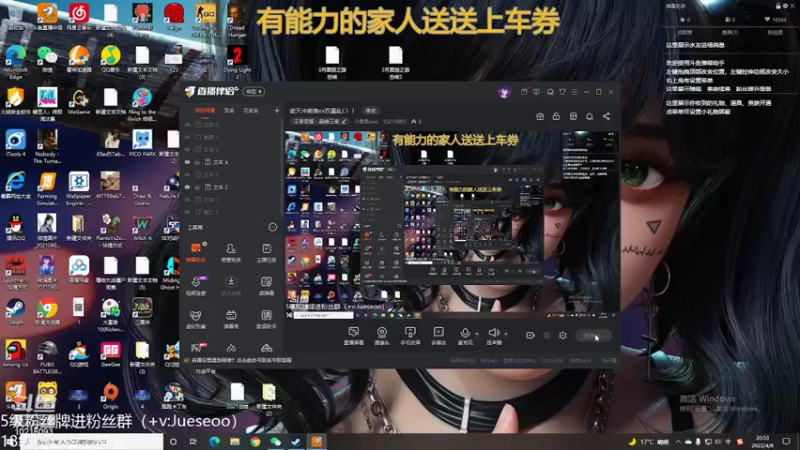Click the T-shirt skin icon in title bar
The height and width of the screenshot is (450, 800).
tap(562, 92)
